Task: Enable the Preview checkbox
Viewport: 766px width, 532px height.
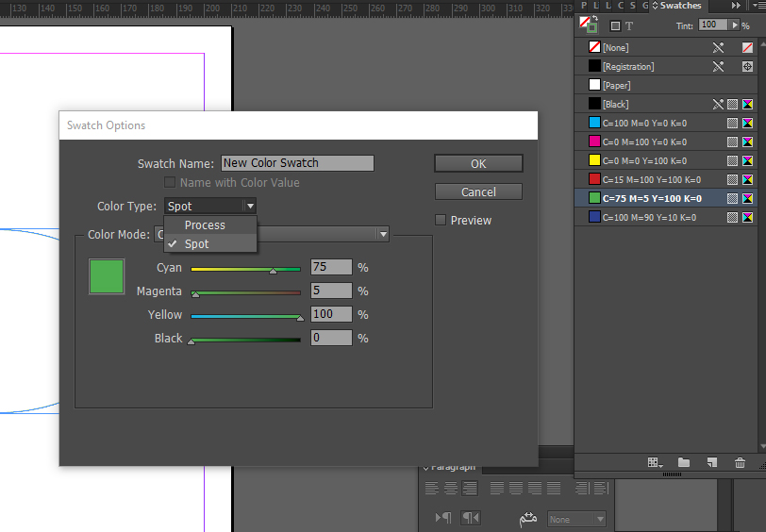Action: point(441,221)
